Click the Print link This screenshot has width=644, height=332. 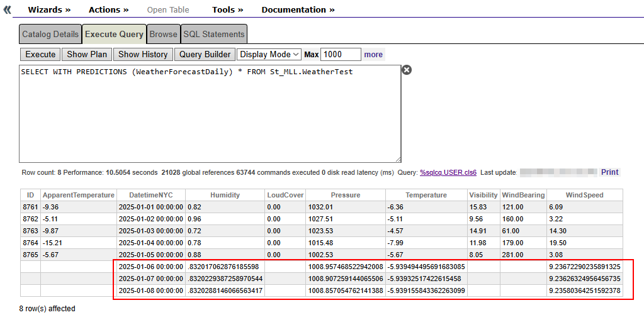(609, 172)
